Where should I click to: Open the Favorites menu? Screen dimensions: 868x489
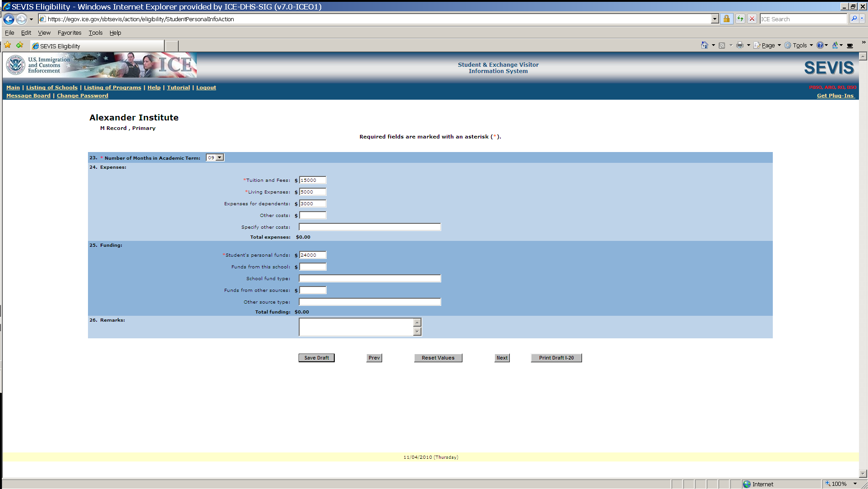pos(69,32)
